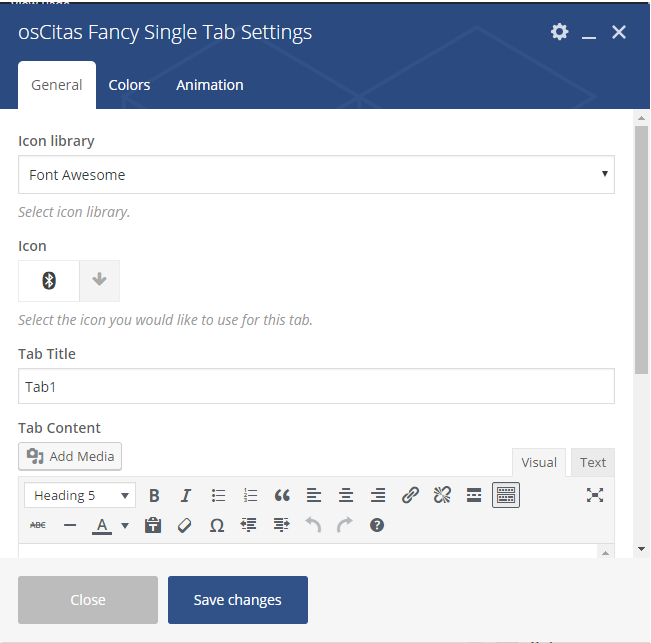Viewport: 651px width, 643px height.
Task: Click the Add Media button
Action: (x=70, y=456)
